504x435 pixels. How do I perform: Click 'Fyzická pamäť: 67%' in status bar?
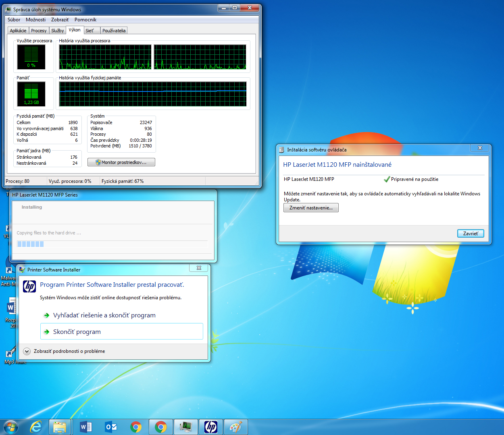coord(123,181)
